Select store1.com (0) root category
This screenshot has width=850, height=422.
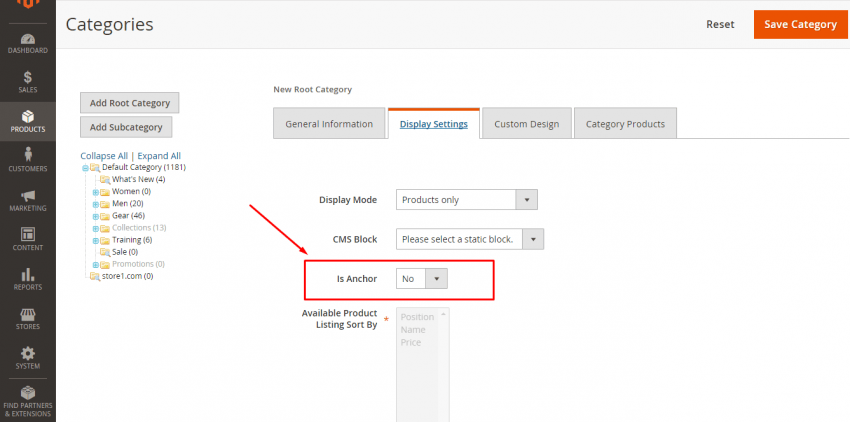(x=127, y=276)
